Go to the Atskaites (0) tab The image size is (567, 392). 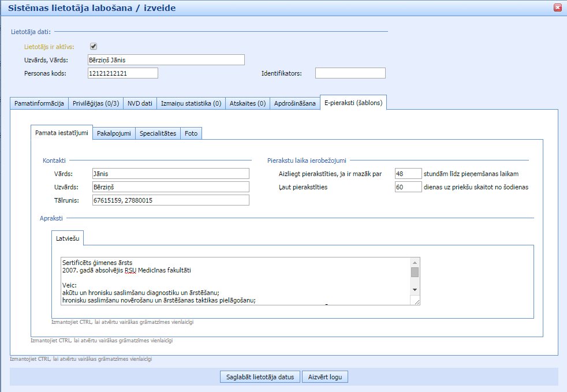(x=247, y=103)
